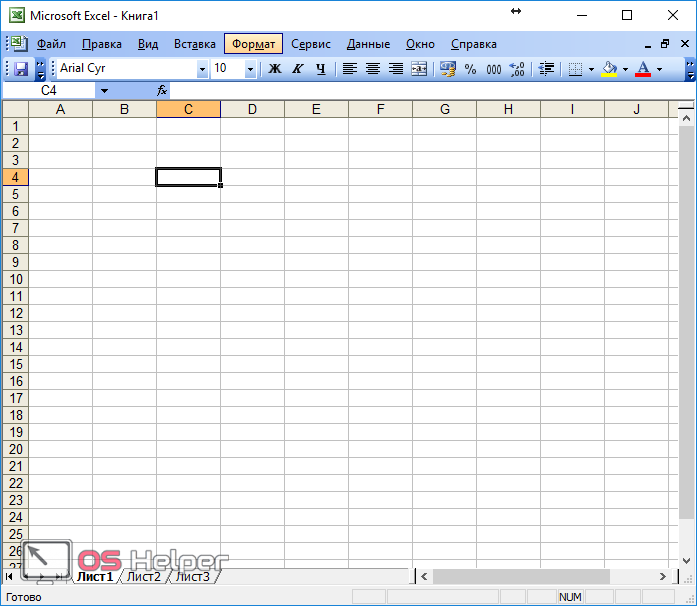Apply thousands separator (000) format
Image resolution: width=697 pixels, height=606 pixels.
click(x=493, y=69)
